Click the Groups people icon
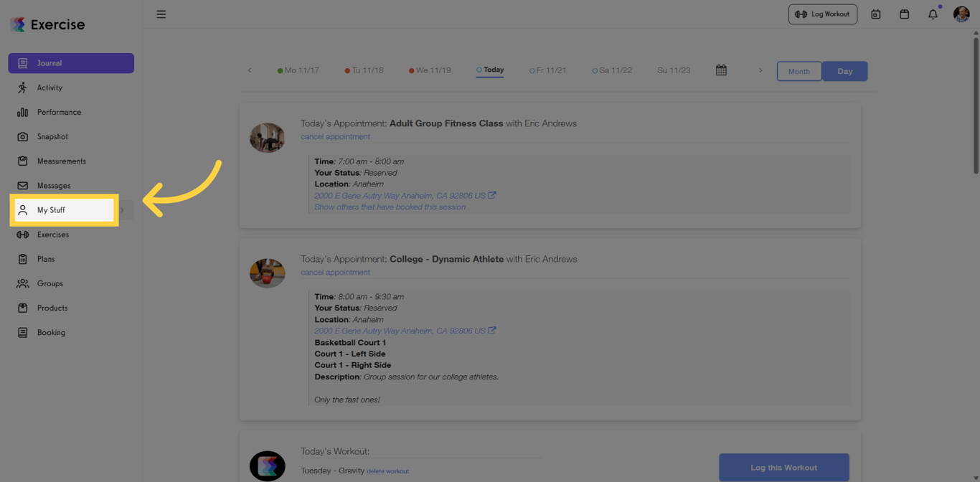980x482 pixels. tap(22, 283)
